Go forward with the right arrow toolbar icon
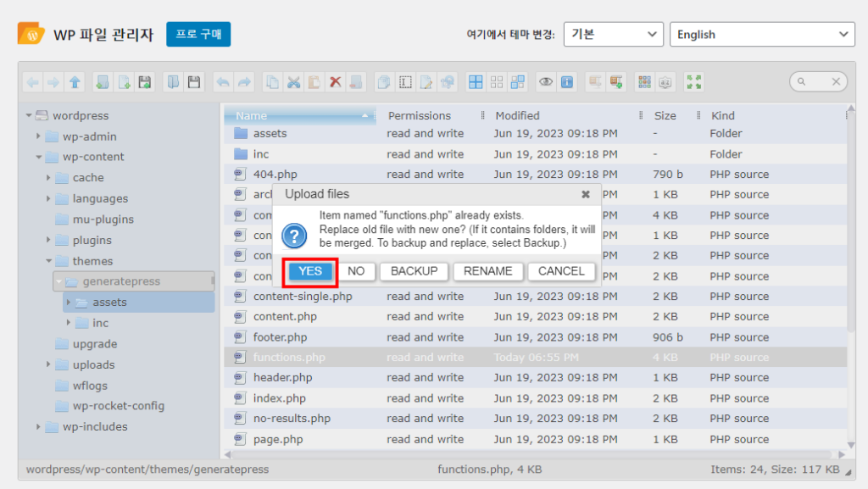 click(x=53, y=82)
